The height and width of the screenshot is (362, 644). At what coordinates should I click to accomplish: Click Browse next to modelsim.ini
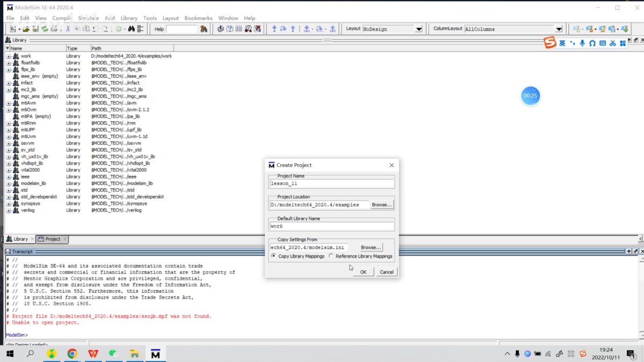[x=371, y=247]
